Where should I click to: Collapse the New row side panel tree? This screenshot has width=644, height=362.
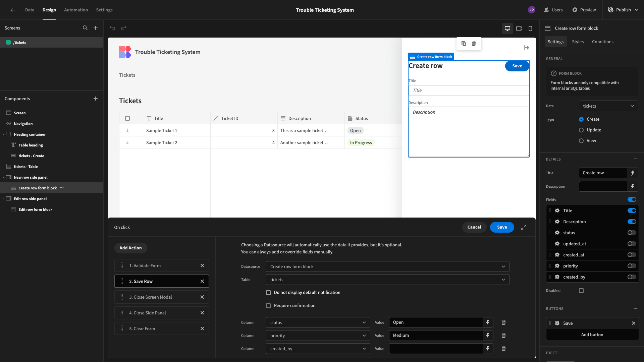coord(3,177)
